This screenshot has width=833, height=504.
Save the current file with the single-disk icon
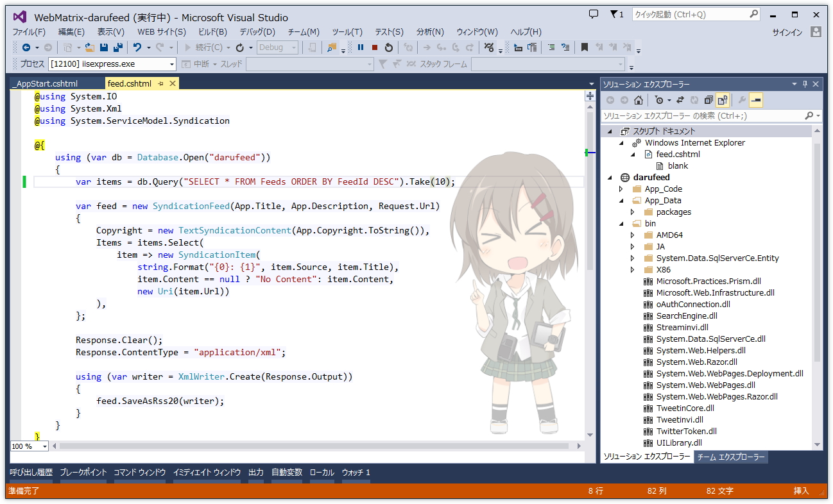[104, 47]
